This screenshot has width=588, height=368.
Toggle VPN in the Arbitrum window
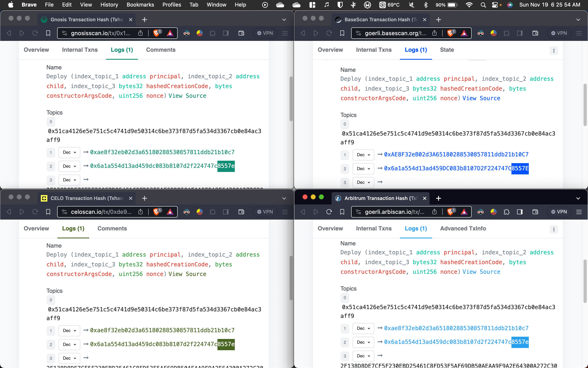(559, 212)
